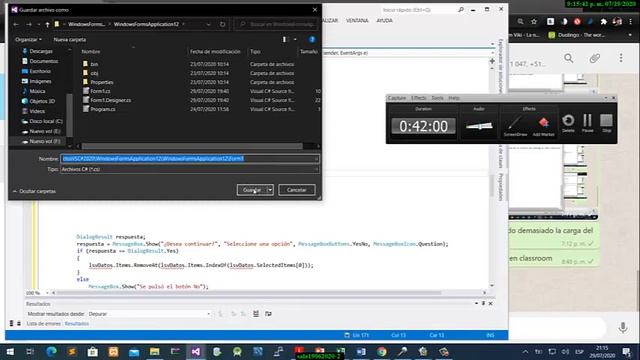Bookmark page with the star icon
Screen dimensions: 640x360
[x=534, y=21]
